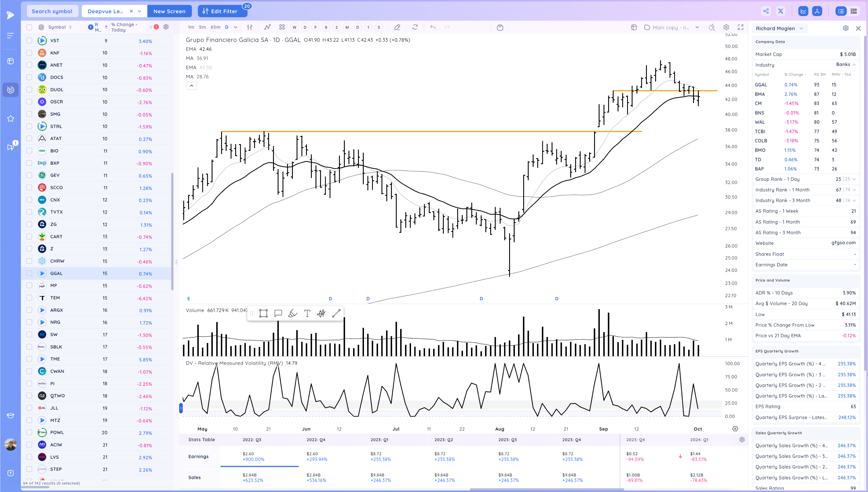The height and width of the screenshot is (492, 868).
Task: Click the New Screen button
Action: (x=169, y=11)
